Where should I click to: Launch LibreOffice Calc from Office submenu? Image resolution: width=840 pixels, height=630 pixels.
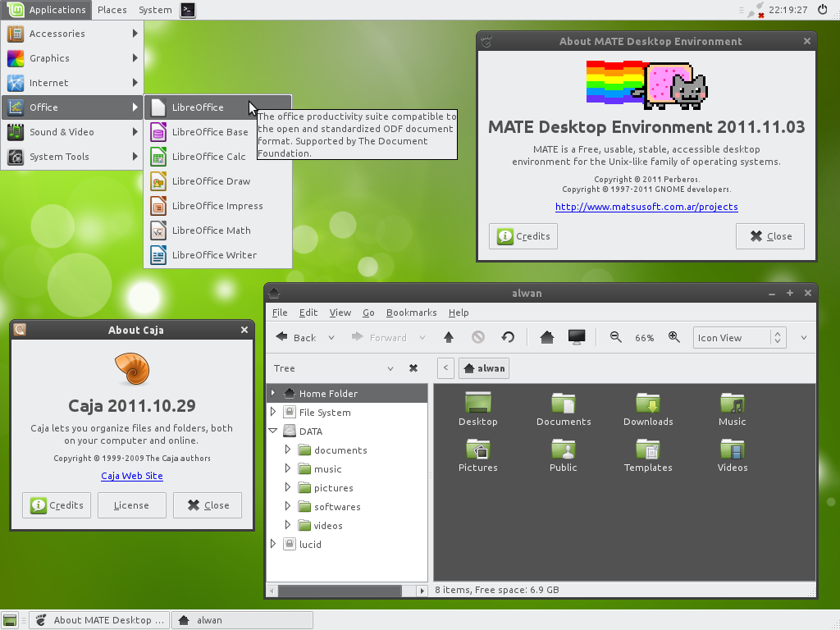(x=218, y=157)
